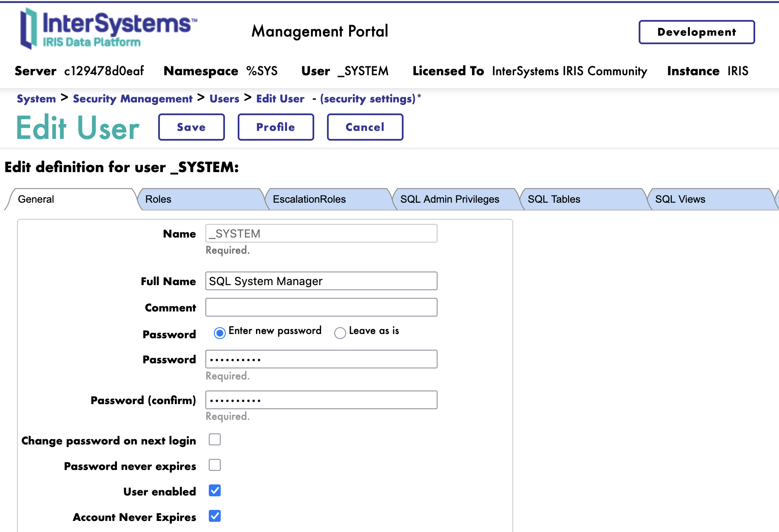Choose Enter new password option

click(x=220, y=333)
